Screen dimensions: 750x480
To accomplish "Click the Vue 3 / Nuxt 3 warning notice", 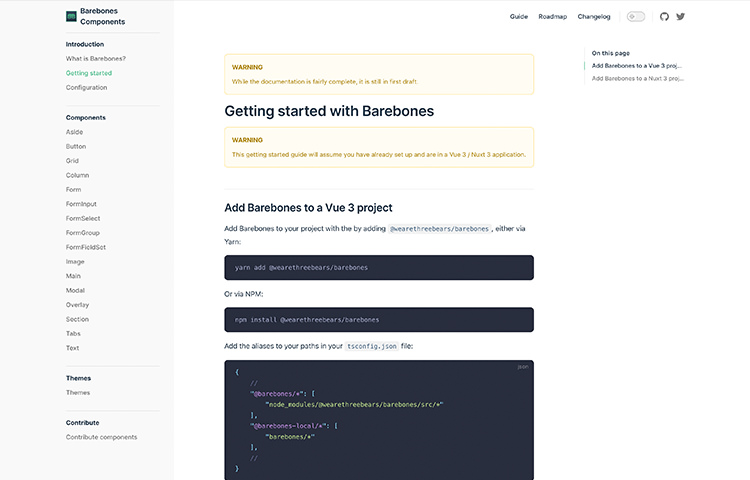I will [379, 147].
